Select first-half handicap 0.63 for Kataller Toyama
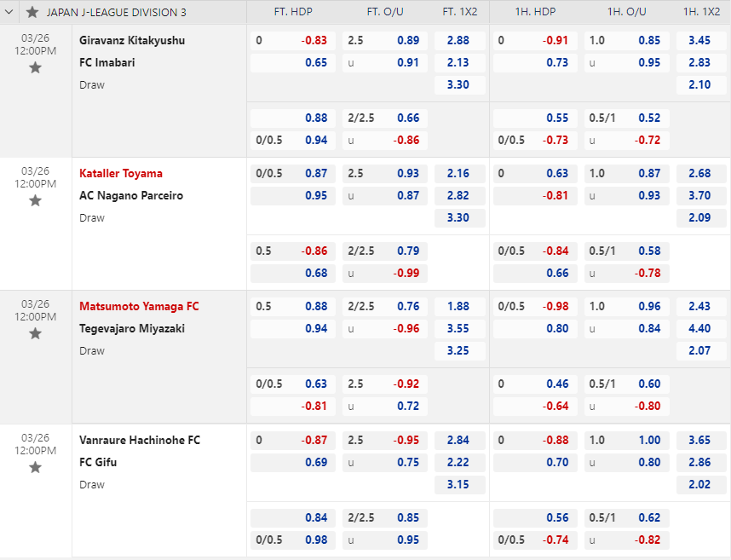Image resolution: width=731 pixels, height=560 pixels. (x=535, y=174)
